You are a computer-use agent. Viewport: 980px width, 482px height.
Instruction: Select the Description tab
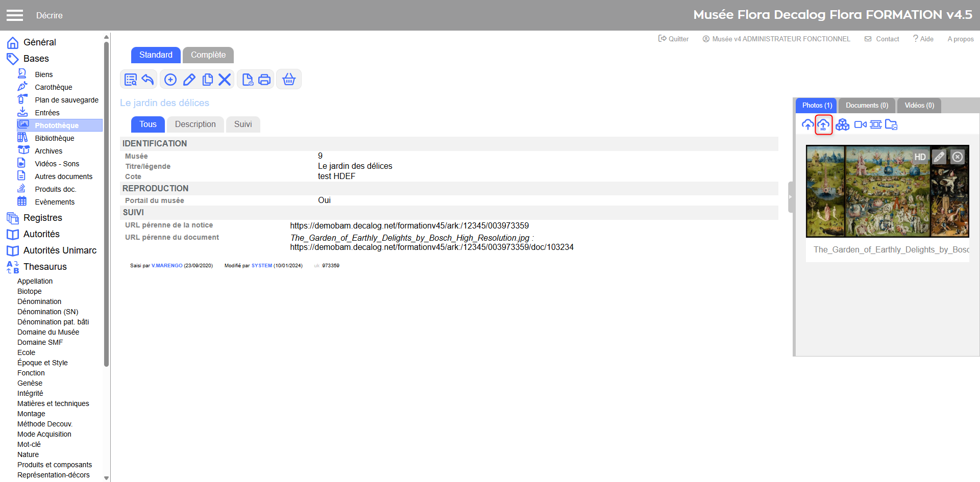click(195, 124)
